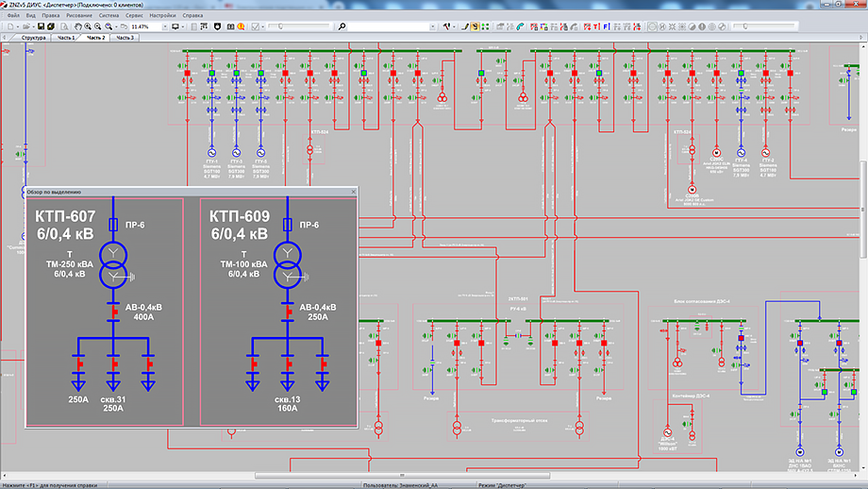Close the Обзор по выделению panel
Screen dimensions: 868x489
click(354, 192)
